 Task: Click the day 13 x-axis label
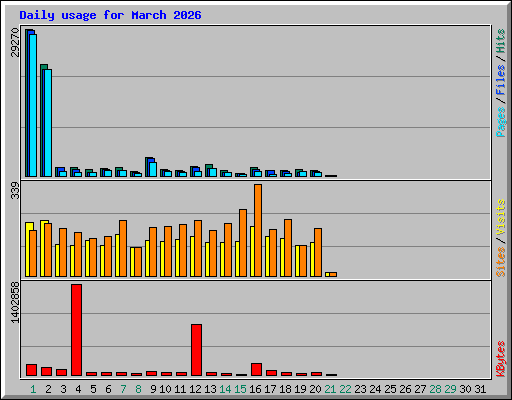[x=210, y=389]
